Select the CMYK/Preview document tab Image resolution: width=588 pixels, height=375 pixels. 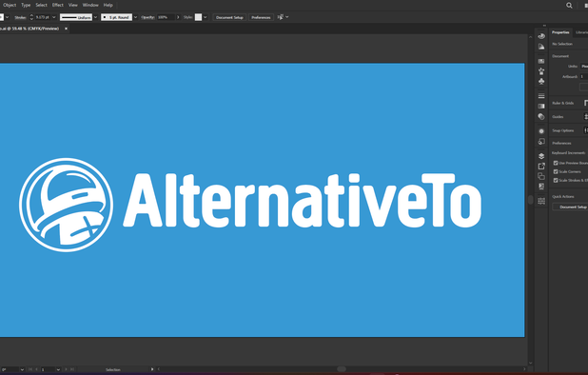(x=30, y=29)
